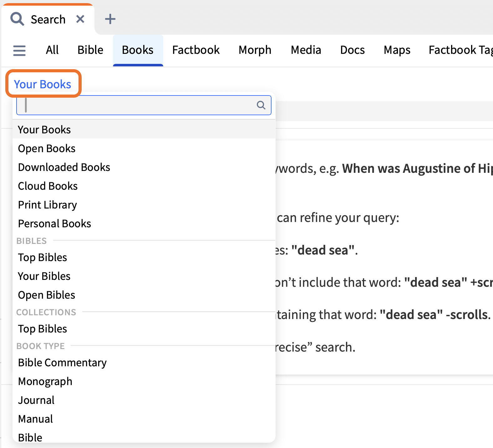Open the Factbook search tab
493x448 pixels.
click(x=196, y=50)
